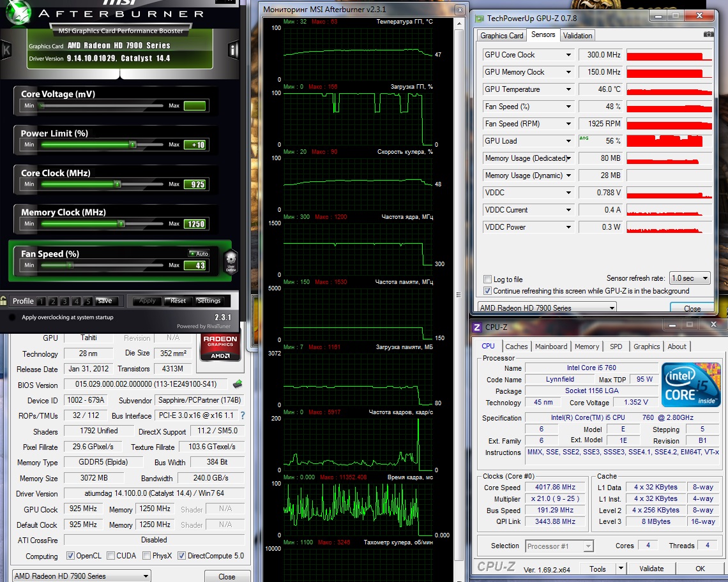Screen dimensions: 728x582
Task: Open the Mainboard tab in CPU-Z
Action: [551, 347]
